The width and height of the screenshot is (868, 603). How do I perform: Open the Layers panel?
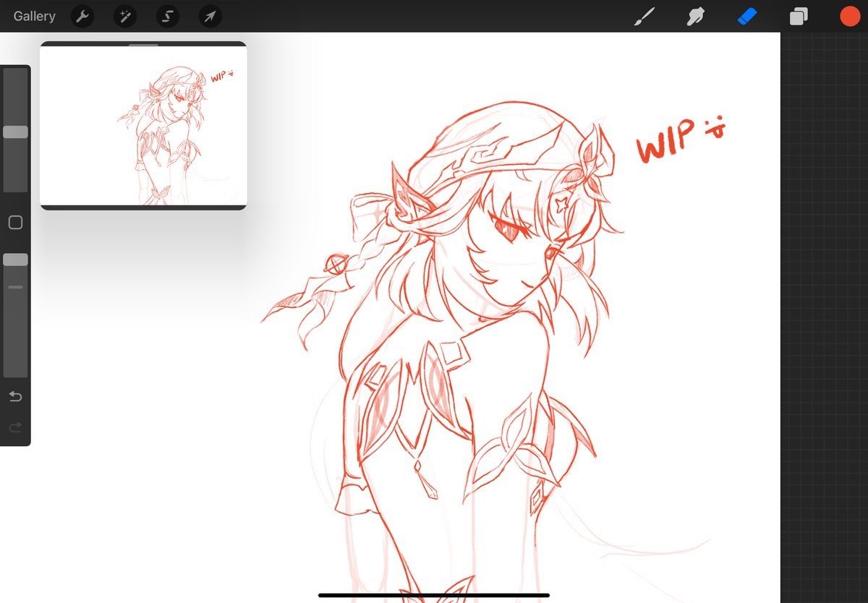click(799, 17)
